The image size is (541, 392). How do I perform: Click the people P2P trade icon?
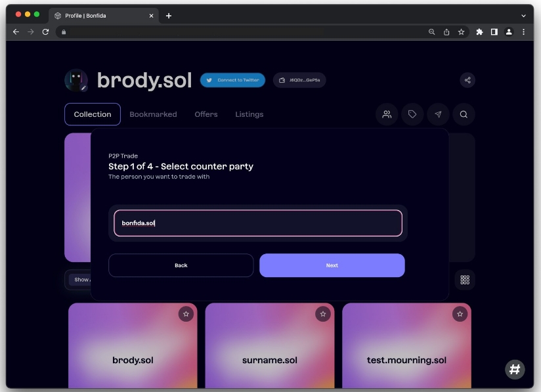click(x=387, y=114)
